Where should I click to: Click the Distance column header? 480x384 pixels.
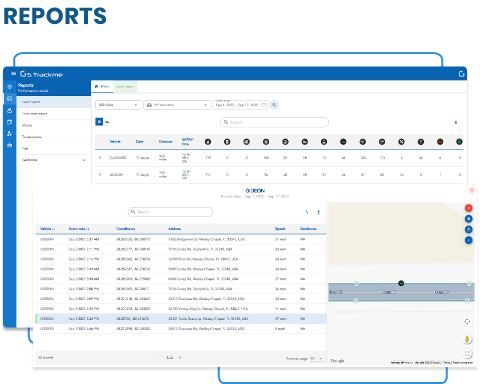[165, 142]
